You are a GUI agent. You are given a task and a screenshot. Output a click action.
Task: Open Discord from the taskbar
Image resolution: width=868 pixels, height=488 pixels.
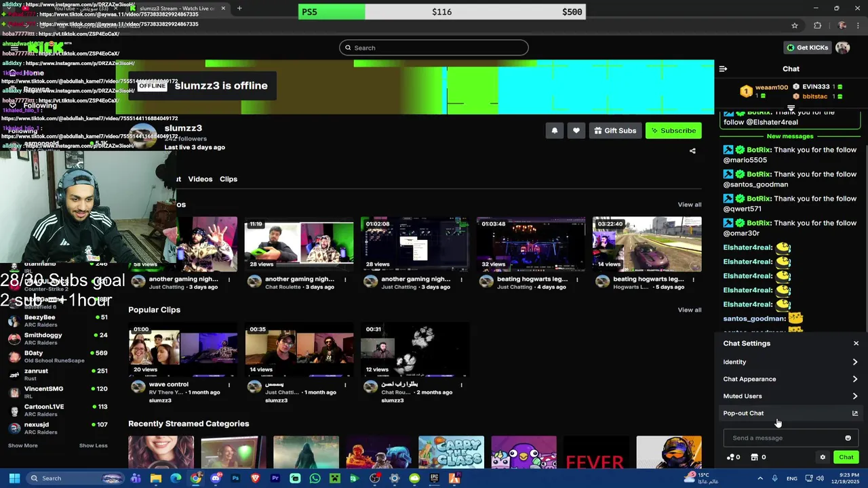coord(216,479)
